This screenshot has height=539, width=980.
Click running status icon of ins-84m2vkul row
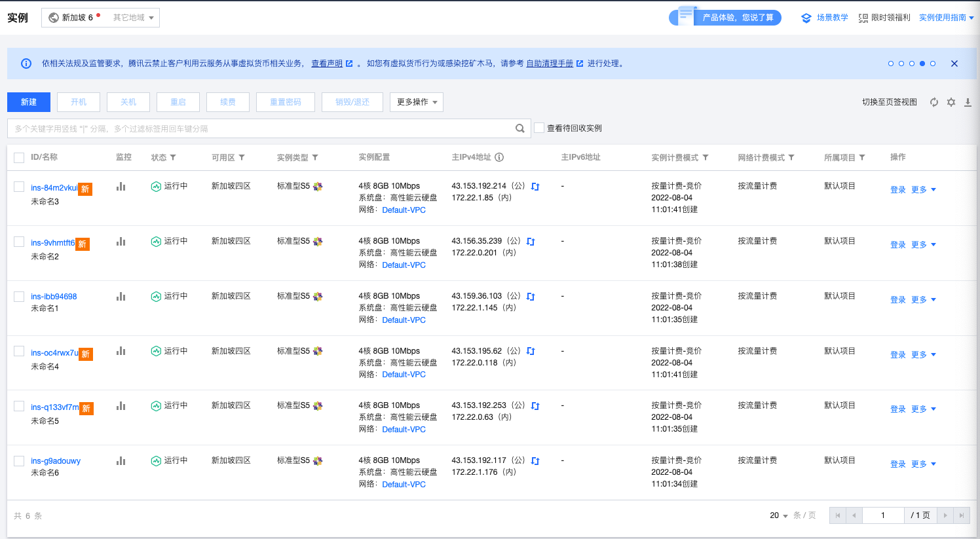tap(156, 187)
